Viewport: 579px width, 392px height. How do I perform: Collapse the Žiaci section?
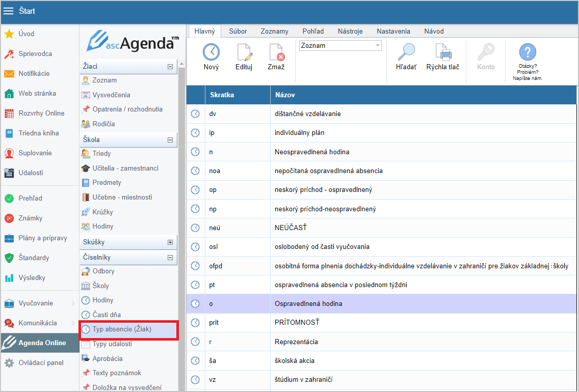point(170,67)
